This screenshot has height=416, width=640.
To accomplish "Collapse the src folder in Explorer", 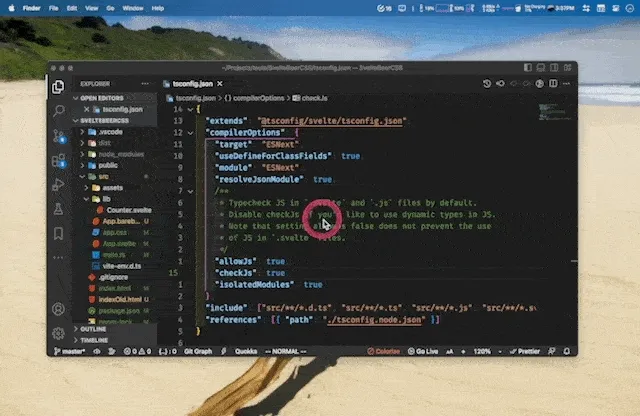I will (x=102, y=176).
